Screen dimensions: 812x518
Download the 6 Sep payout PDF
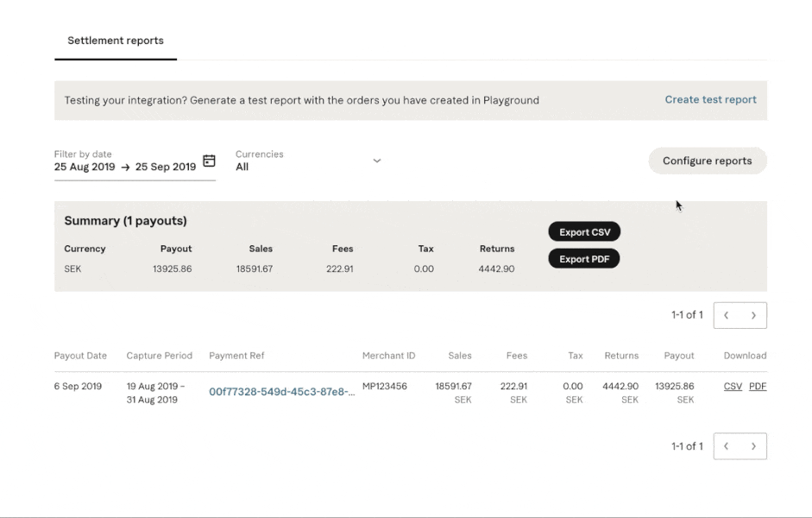point(758,386)
